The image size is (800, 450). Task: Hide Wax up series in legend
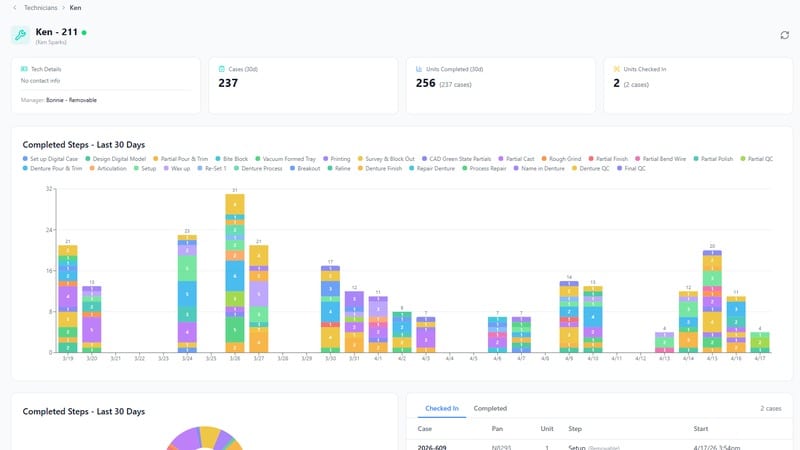[177, 168]
